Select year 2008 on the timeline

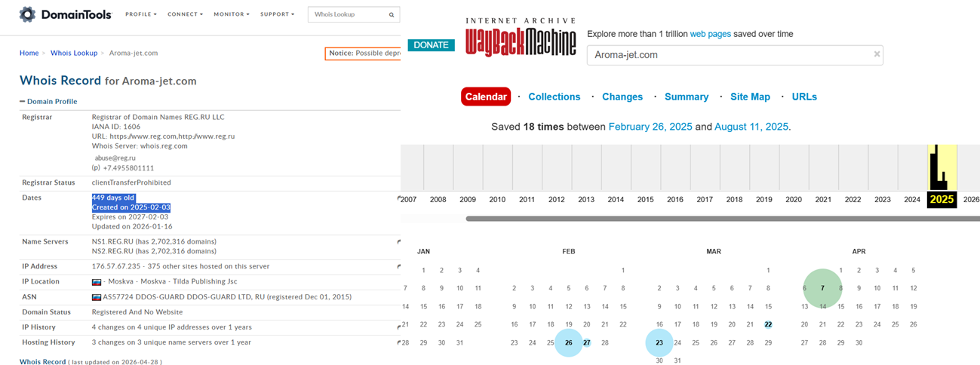point(438,200)
